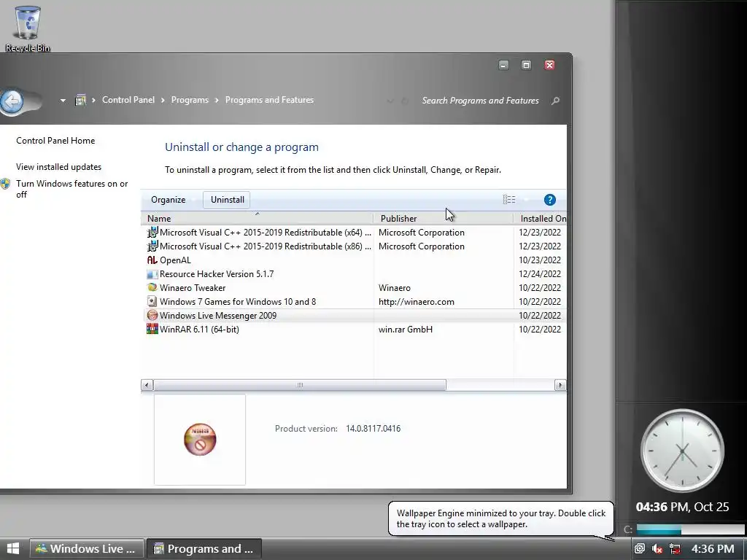Click the horizontal scrollbar right arrow
The image size is (747, 560).
coord(560,385)
